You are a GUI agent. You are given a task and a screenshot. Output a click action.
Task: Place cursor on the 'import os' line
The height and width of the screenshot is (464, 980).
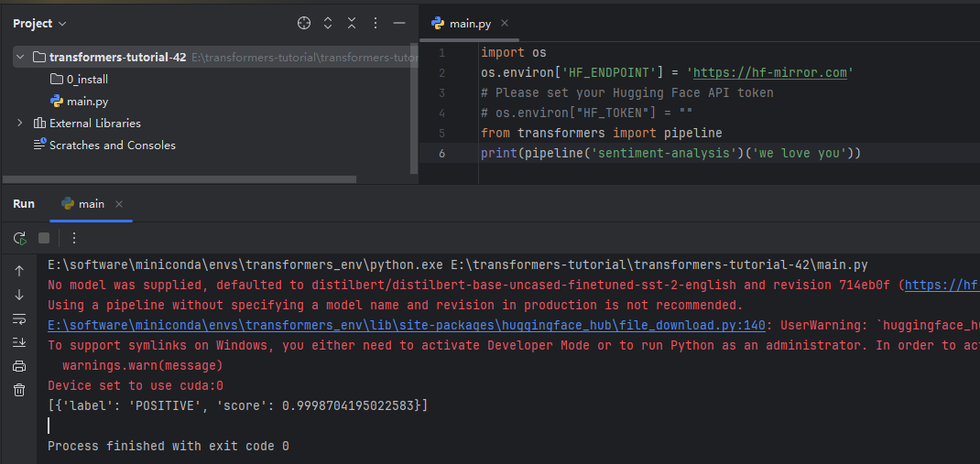tap(514, 53)
